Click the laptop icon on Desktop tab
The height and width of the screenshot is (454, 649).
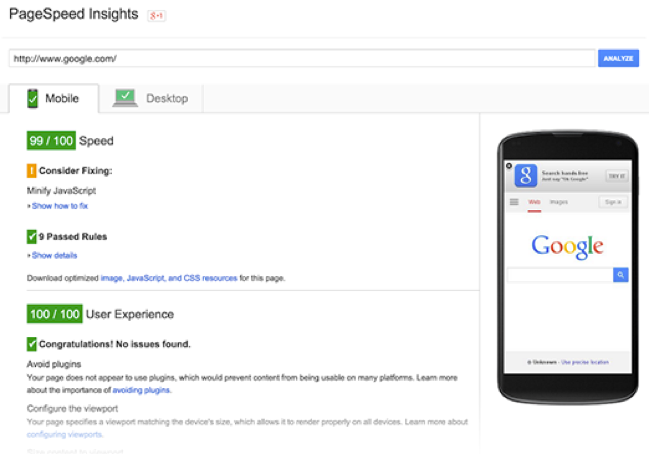125,98
